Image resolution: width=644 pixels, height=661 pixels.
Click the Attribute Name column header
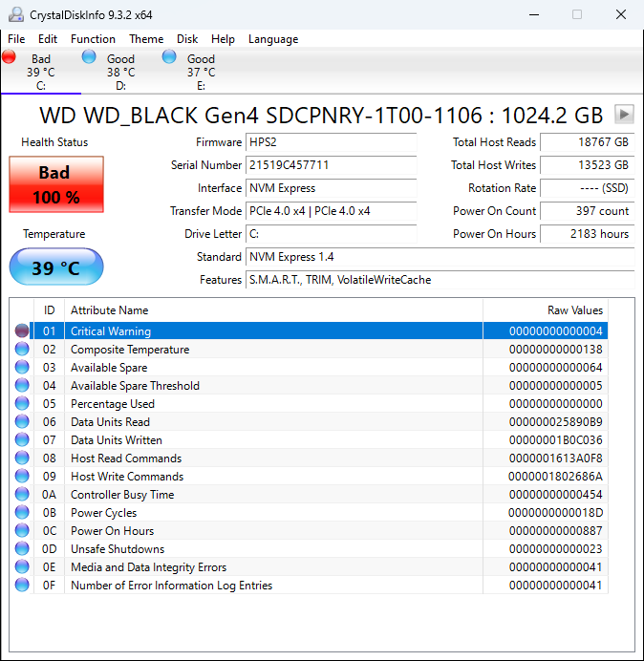point(273,310)
